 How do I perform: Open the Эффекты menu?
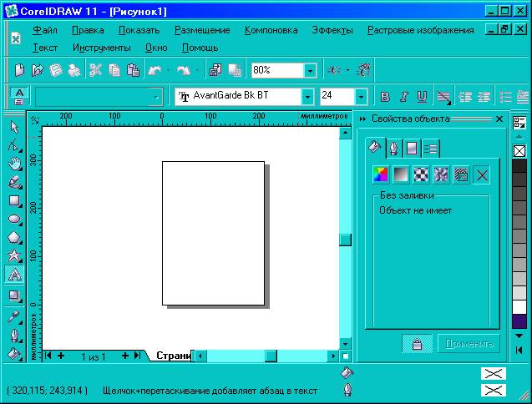point(332,30)
